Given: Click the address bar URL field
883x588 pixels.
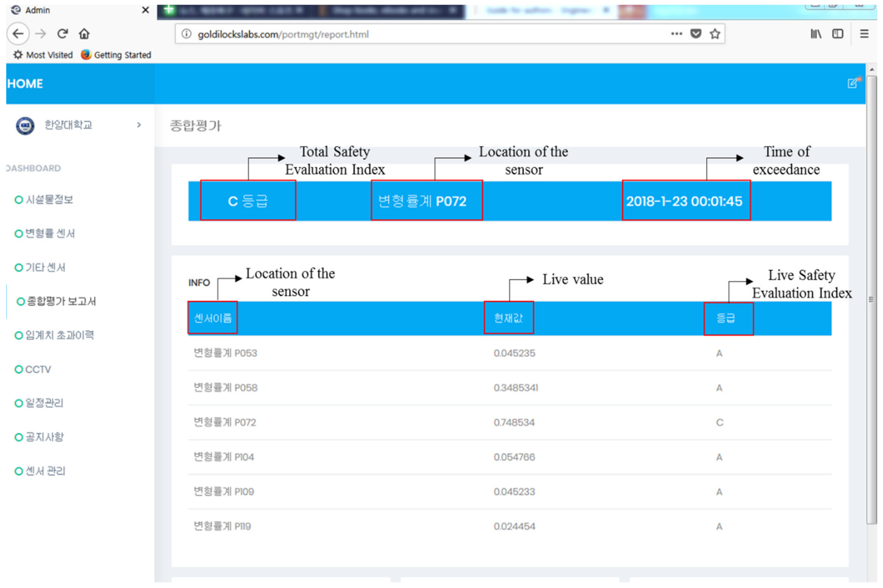Looking at the screenshot, I should [413, 34].
